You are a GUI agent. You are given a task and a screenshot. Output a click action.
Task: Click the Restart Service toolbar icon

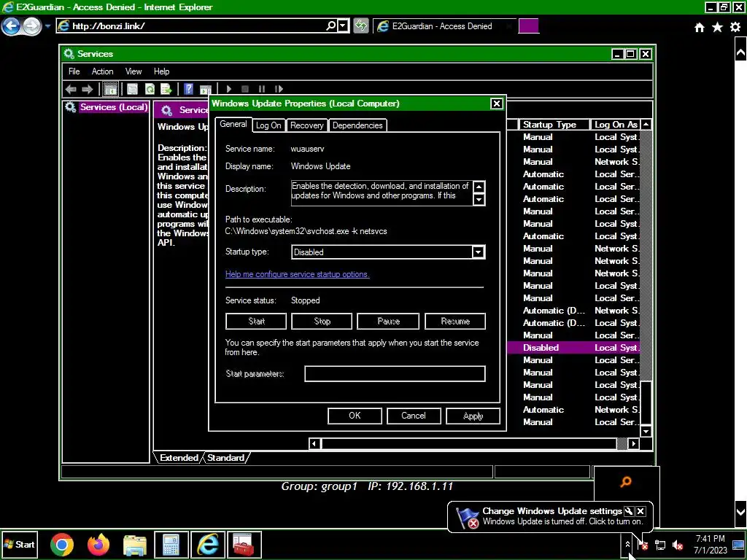click(x=279, y=89)
